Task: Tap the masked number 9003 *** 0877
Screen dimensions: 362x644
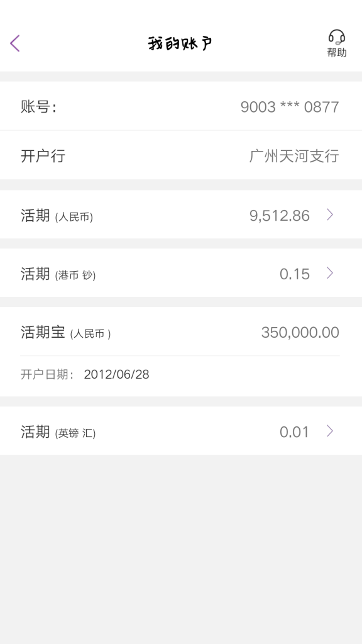Action: [290, 107]
